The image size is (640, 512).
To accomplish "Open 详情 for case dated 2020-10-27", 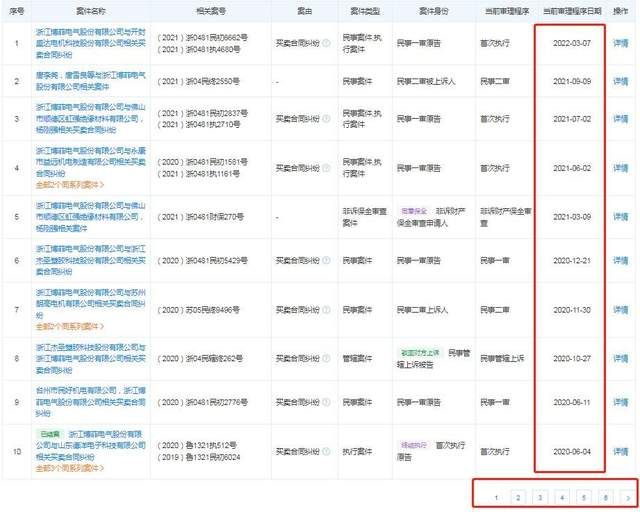I will (x=621, y=358).
